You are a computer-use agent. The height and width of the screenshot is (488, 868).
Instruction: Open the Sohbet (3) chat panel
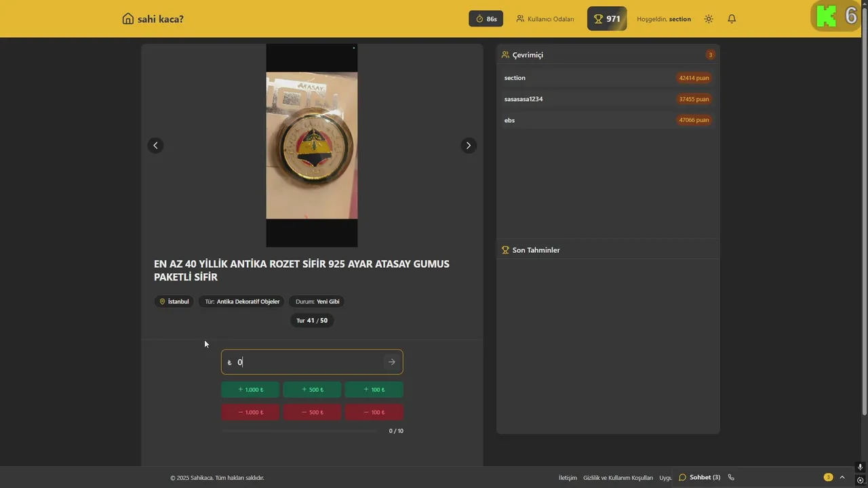coord(699,477)
